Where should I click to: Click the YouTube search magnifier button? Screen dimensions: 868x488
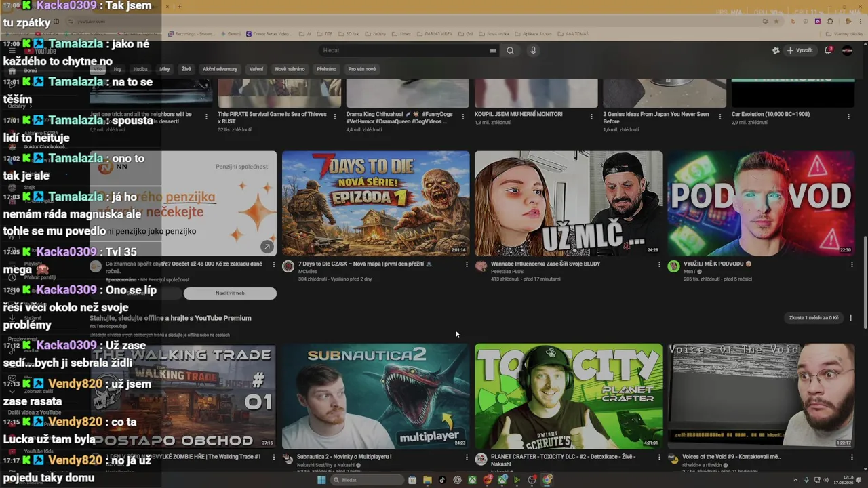coord(510,50)
